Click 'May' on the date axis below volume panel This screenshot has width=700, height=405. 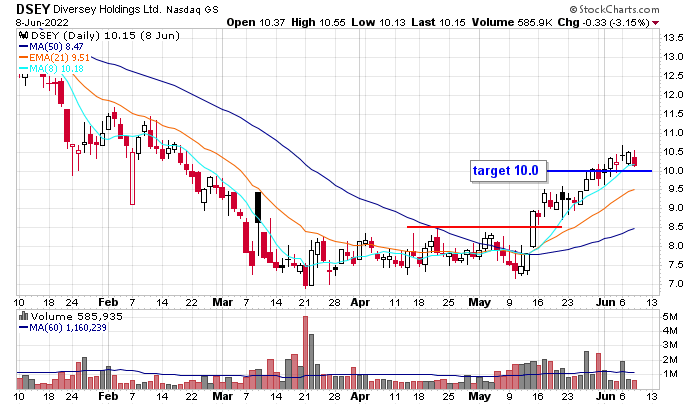[479, 396]
